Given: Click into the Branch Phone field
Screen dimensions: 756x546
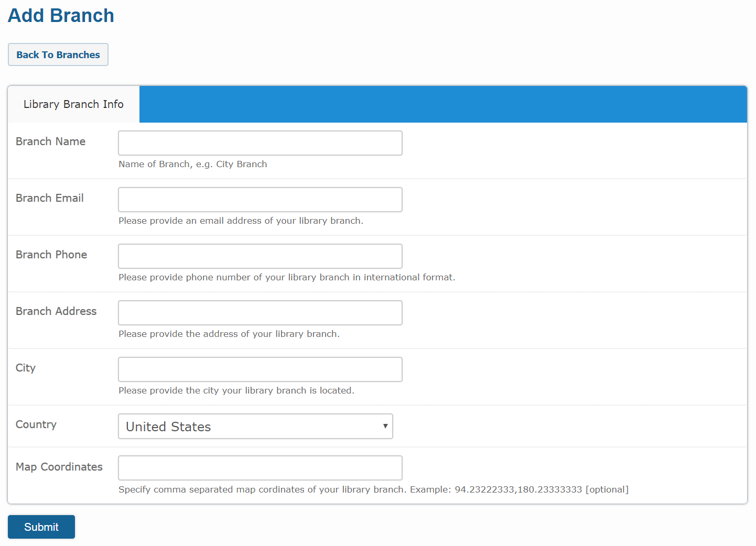Looking at the screenshot, I should pos(260,256).
